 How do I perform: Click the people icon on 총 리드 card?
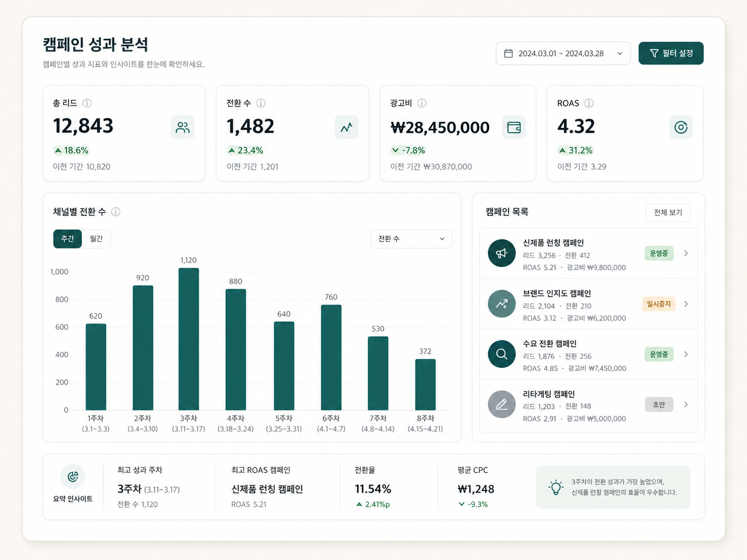coord(183,127)
